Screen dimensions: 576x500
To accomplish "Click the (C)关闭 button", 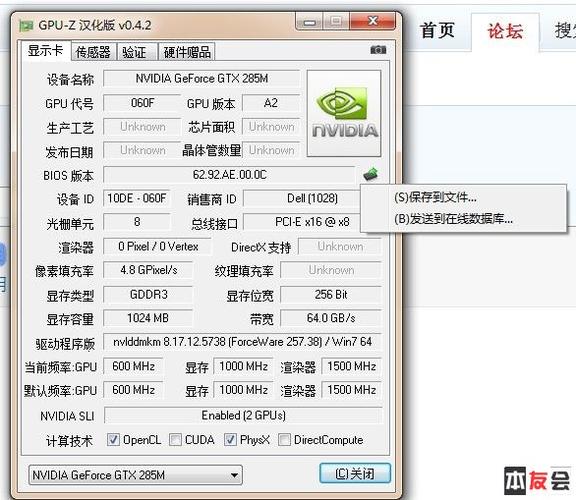I will [355, 474].
